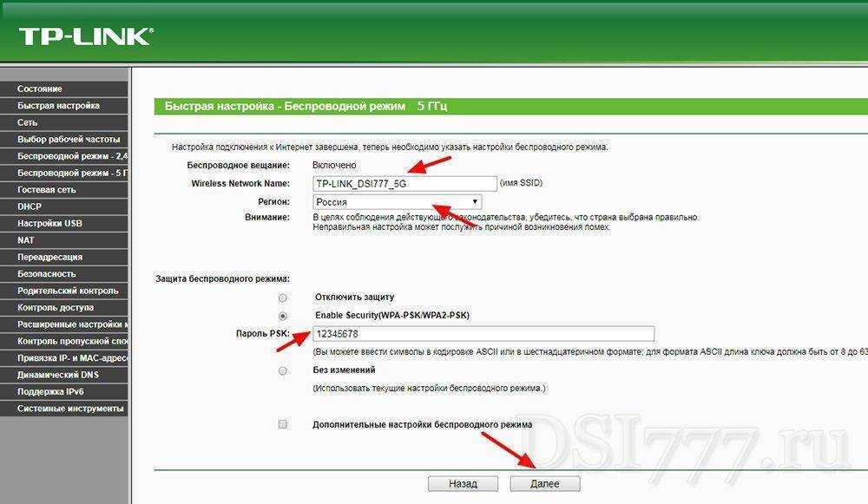Click the Пароль PSK input field
This screenshot has width=868, height=504.
[483, 334]
